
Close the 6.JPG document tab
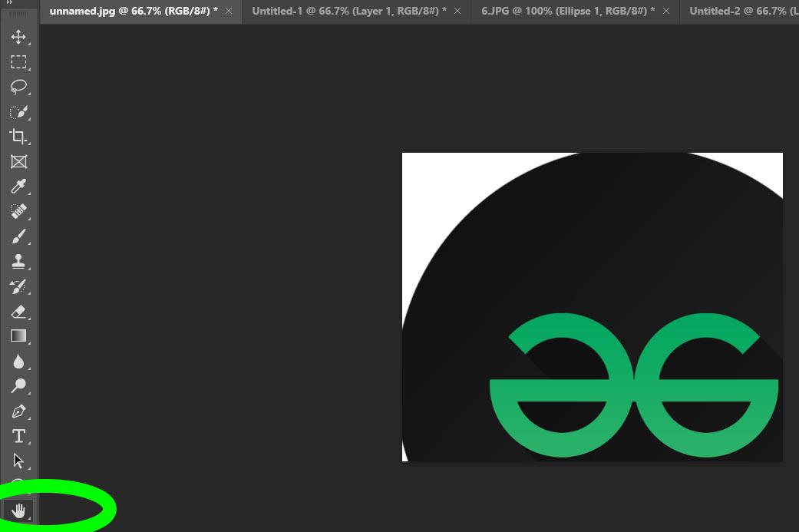tap(666, 11)
